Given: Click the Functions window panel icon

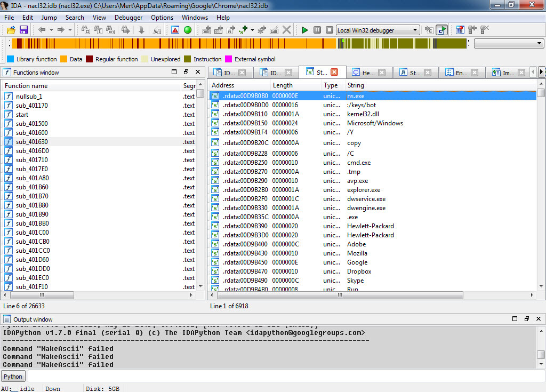Looking at the screenshot, I should (x=7, y=73).
